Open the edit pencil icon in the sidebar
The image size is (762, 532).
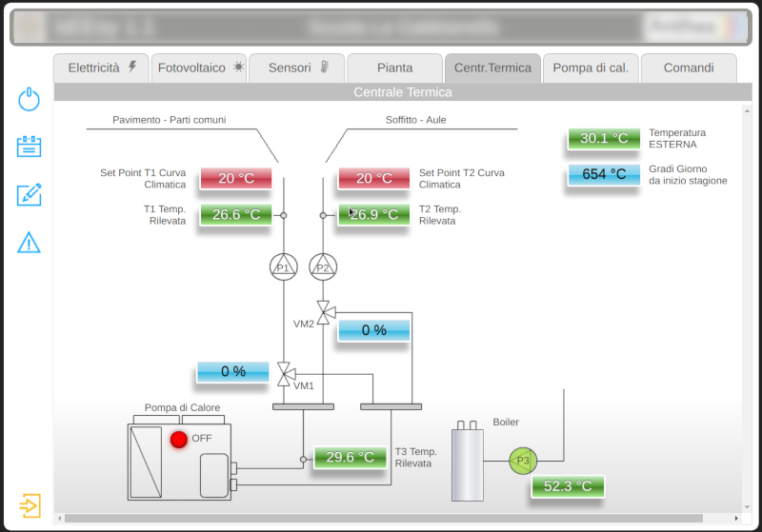point(29,194)
